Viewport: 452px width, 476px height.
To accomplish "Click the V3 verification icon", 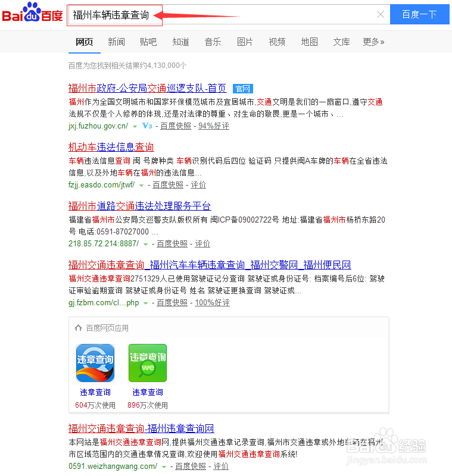I will point(147,126).
